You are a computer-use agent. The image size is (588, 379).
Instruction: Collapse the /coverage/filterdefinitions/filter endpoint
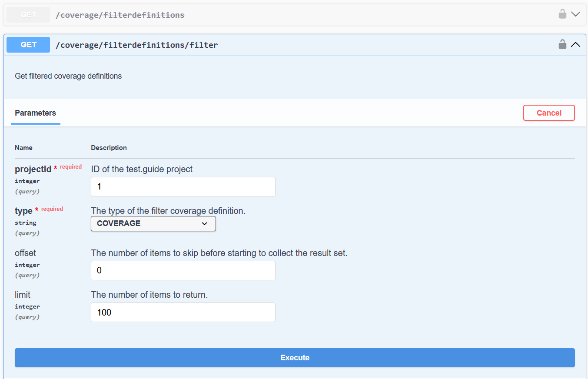576,44
